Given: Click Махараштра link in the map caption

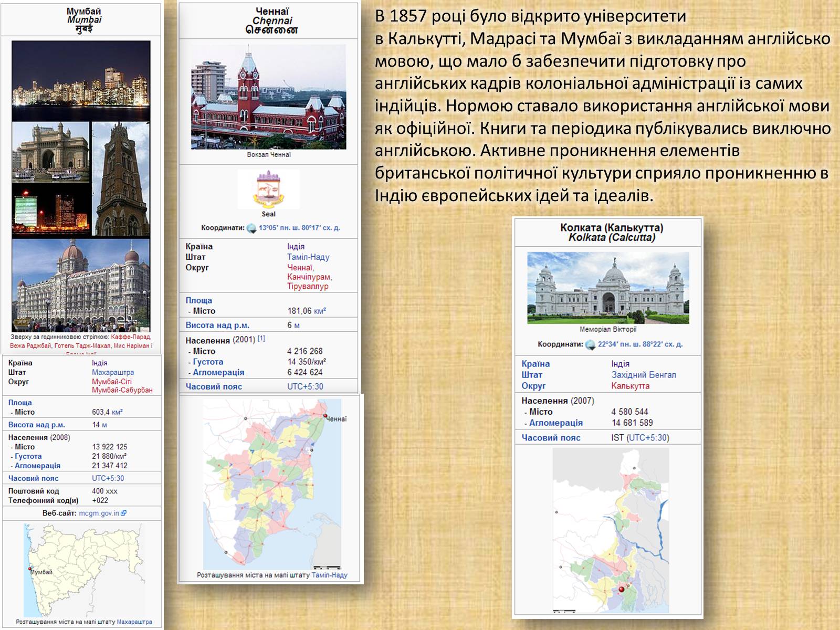Looking at the screenshot, I should (x=134, y=622).
